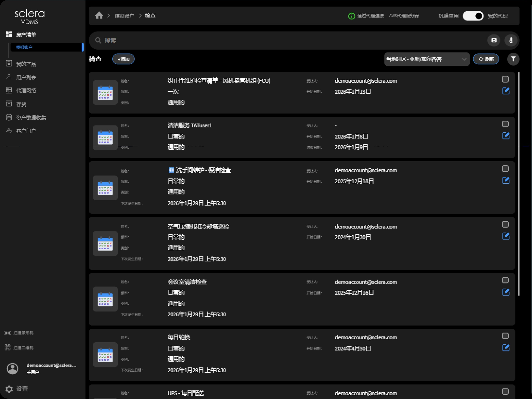Screen dimensions: 532x399
Task: Navigate to 模拟账户 breadcrumb
Action: tap(124, 16)
